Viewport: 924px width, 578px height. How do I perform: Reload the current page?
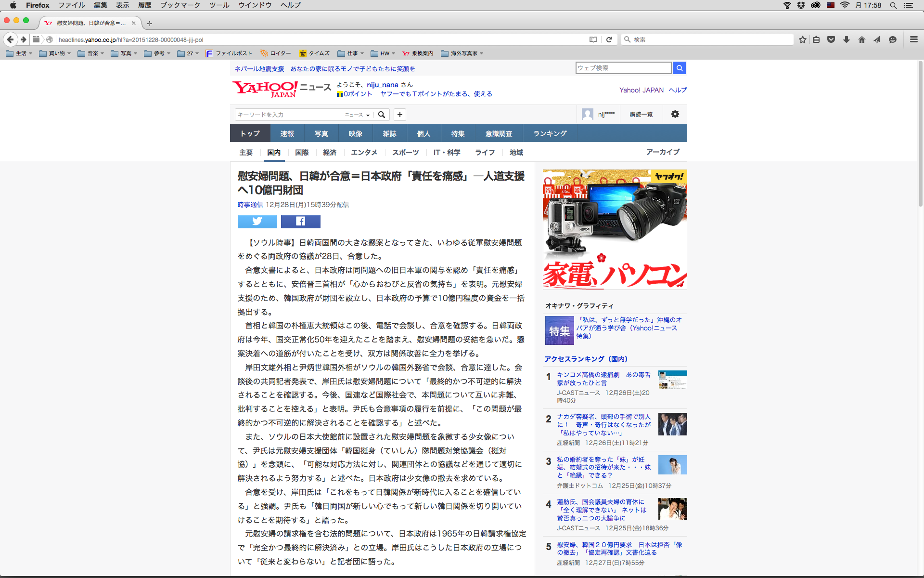[x=609, y=39]
